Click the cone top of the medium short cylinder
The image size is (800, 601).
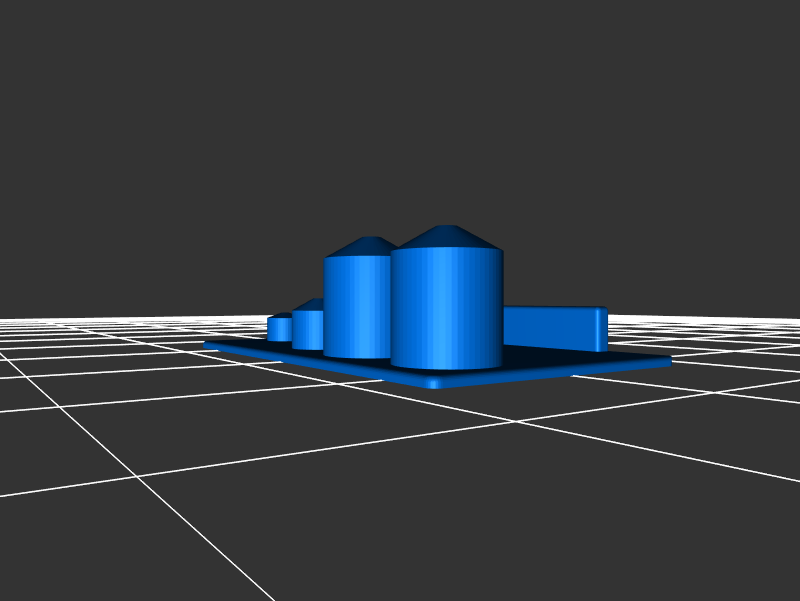pos(310,305)
